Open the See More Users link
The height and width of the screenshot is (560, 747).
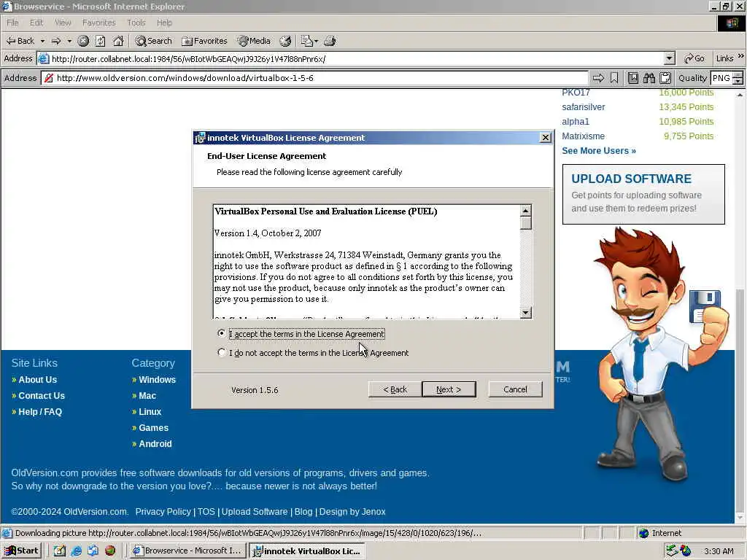(x=598, y=150)
